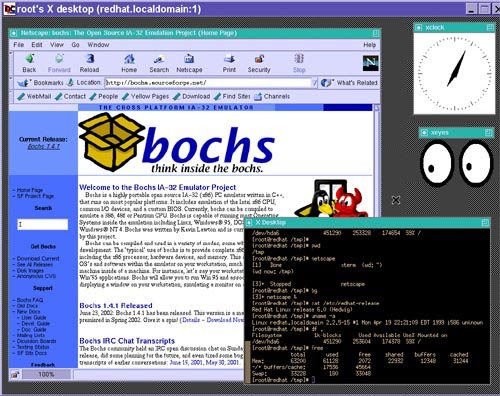
Task: Open Netscape window menu button in title bar
Action: [14, 33]
